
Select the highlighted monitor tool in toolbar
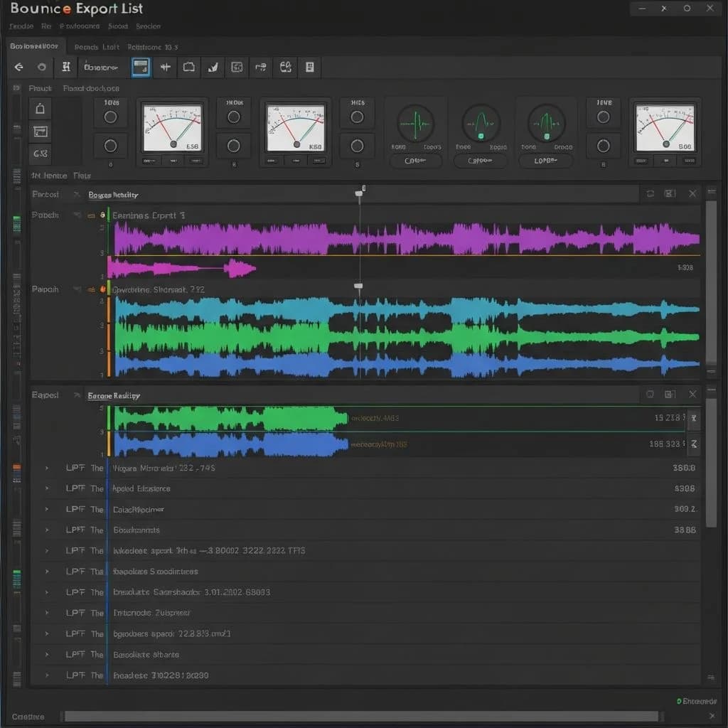(141, 68)
